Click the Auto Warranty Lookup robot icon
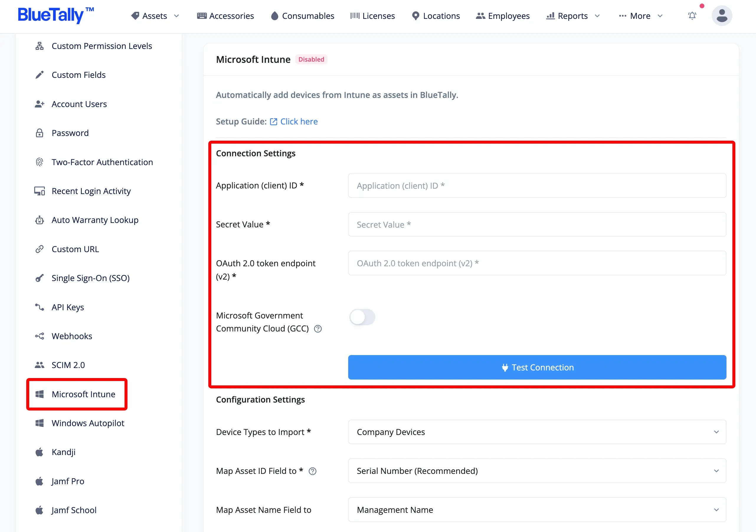The height and width of the screenshot is (532, 756). (40, 220)
